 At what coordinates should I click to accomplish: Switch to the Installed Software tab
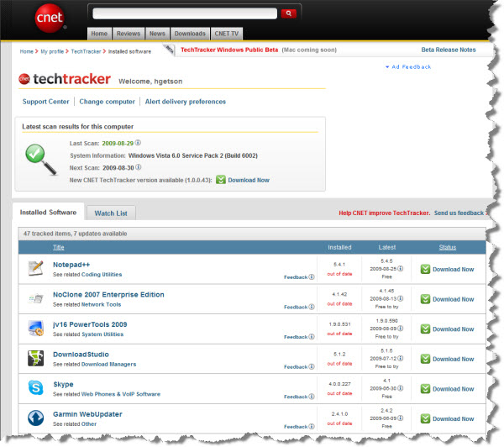(x=50, y=213)
